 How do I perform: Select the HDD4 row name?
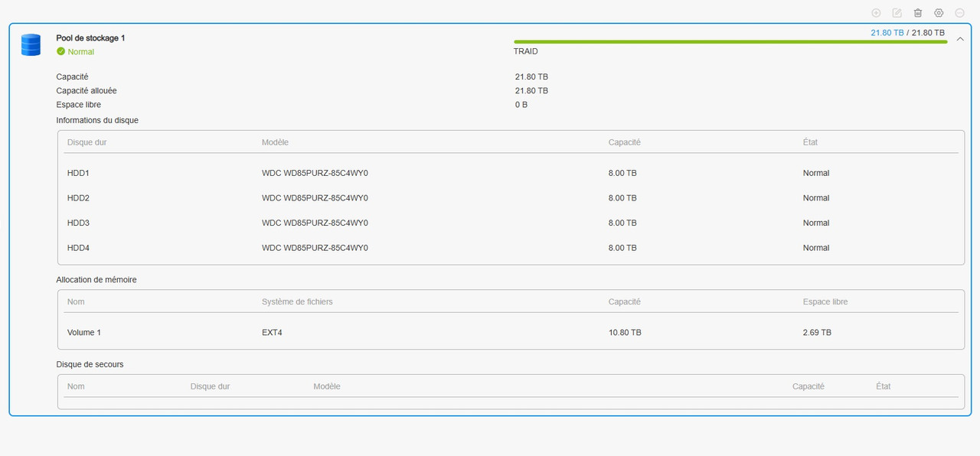79,248
